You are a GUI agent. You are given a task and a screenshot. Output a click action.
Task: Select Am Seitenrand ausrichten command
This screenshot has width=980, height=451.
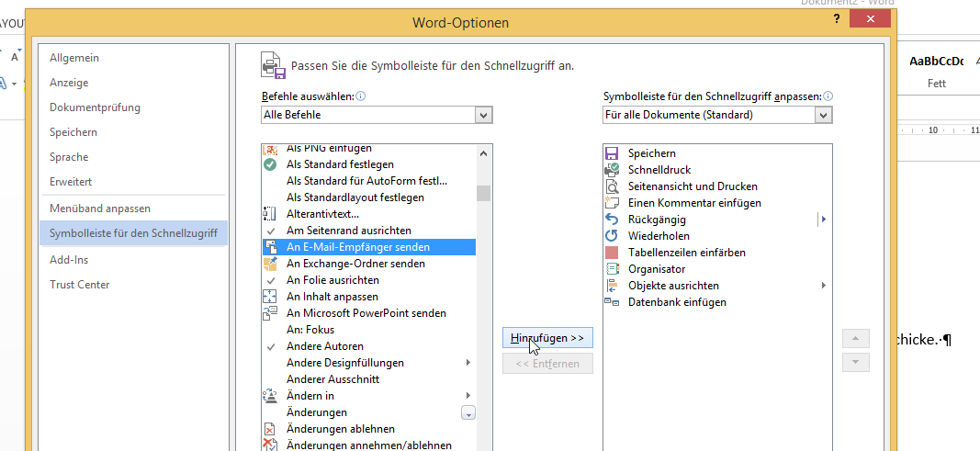point(368,231)
